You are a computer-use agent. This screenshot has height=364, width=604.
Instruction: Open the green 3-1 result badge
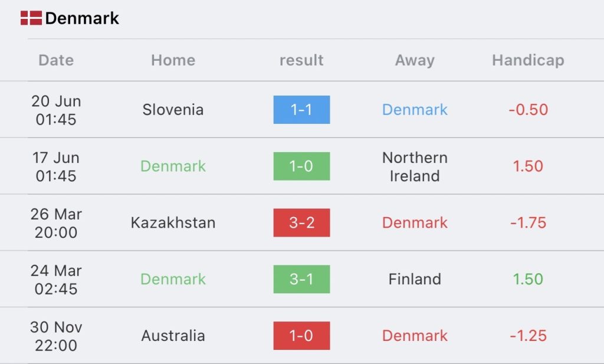301,279
